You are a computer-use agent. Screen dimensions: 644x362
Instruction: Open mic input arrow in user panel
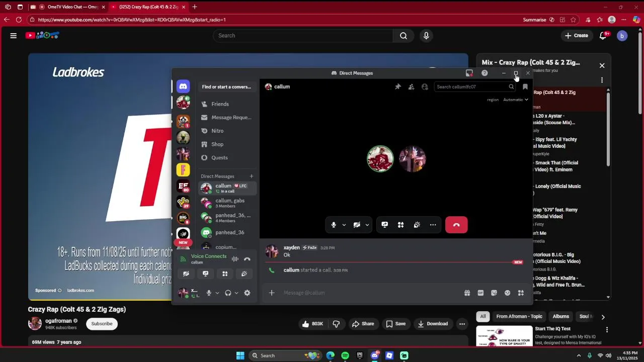(217, 293)
